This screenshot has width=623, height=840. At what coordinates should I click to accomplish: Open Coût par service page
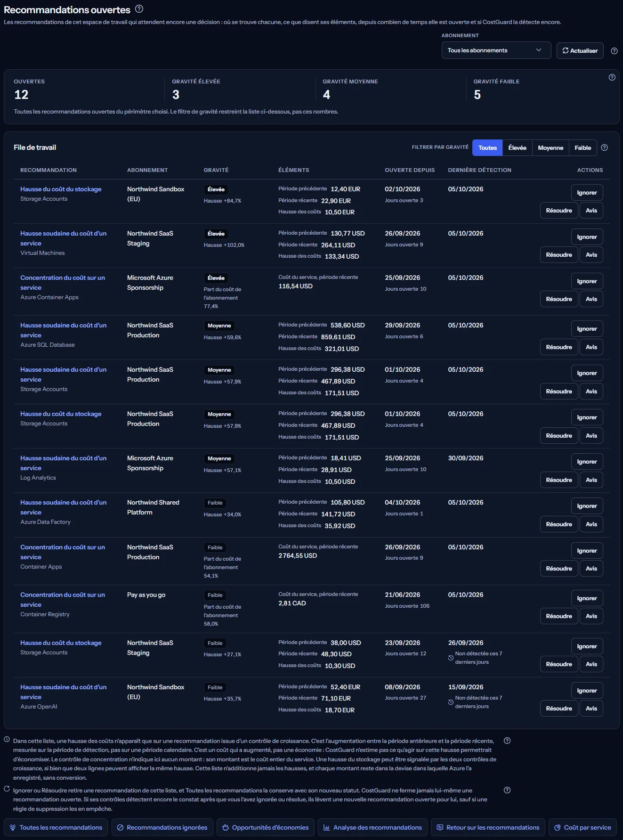pos(583,827)
